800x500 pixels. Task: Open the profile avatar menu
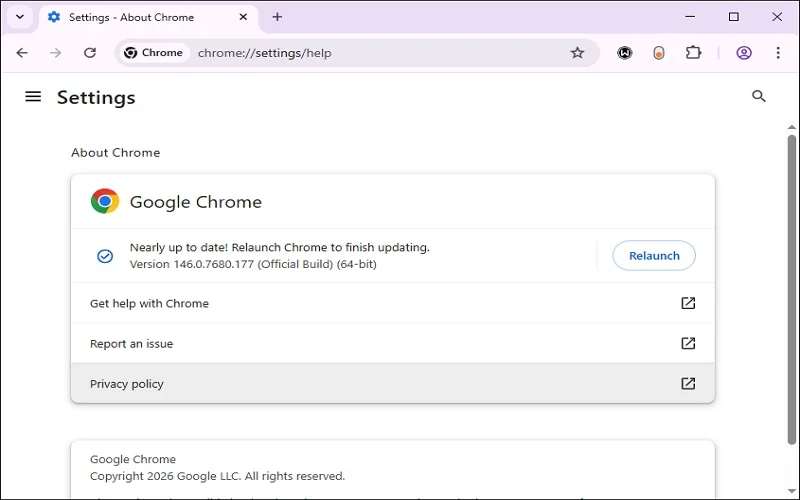(744, 53)
